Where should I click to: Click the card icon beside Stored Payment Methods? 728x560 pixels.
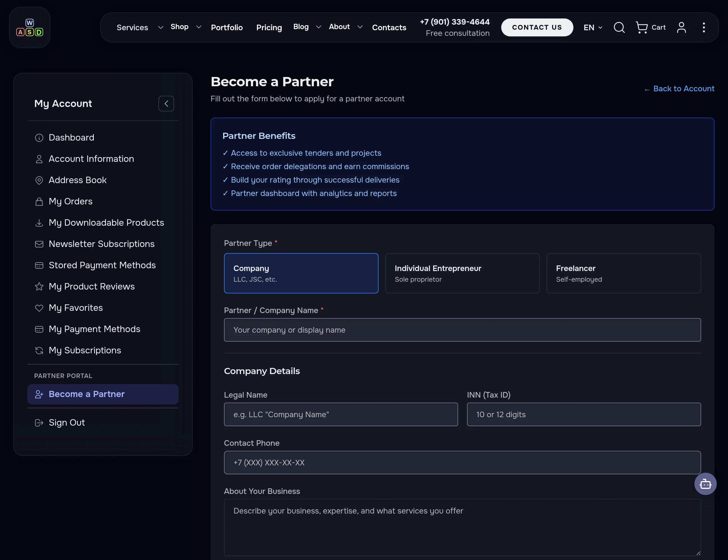pyautogui.click(x=39, y=265)
